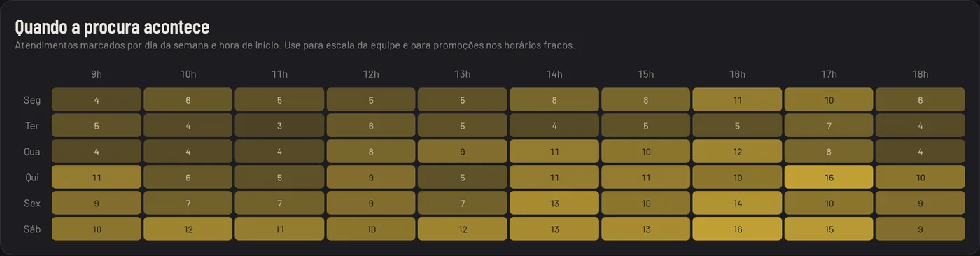Click the Wednesday 16h cell showing 12
The height and width of the screenshot is (256, 980).
click(x=737, y=152)
